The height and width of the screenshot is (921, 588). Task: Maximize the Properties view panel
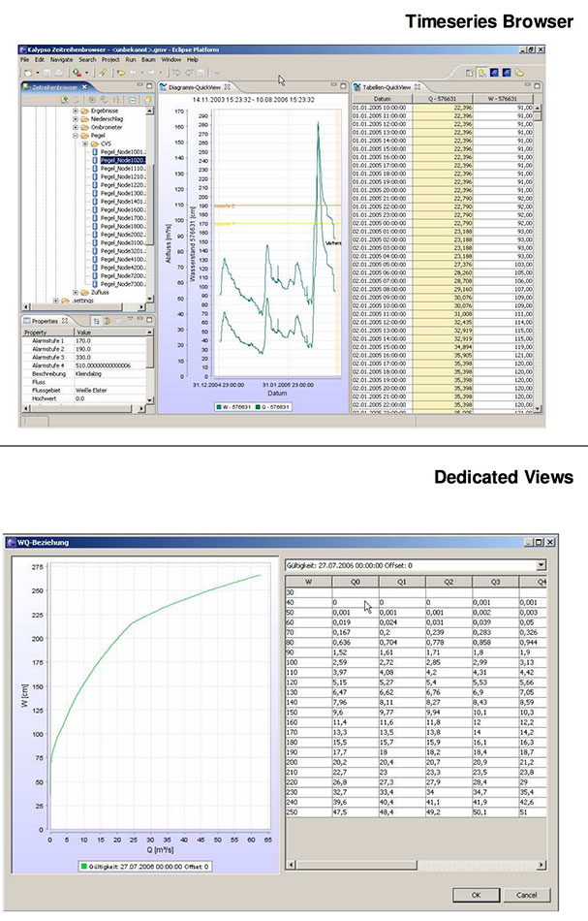click(x=149, y=320)
